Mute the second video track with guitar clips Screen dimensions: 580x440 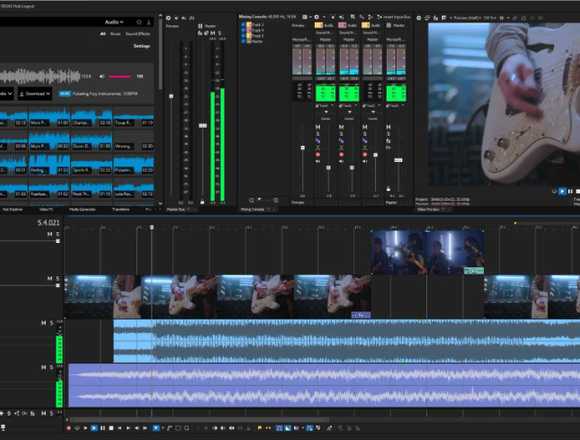point(50,278)
